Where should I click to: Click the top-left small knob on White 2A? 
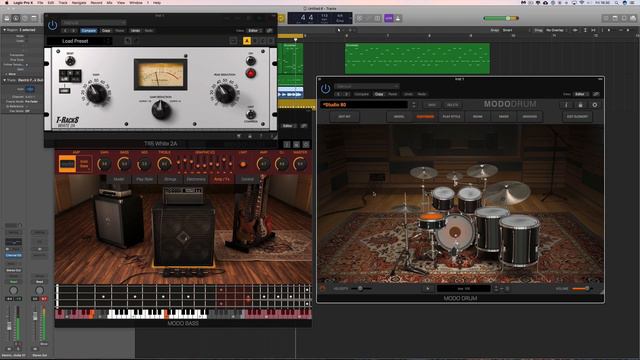(70, 61)
